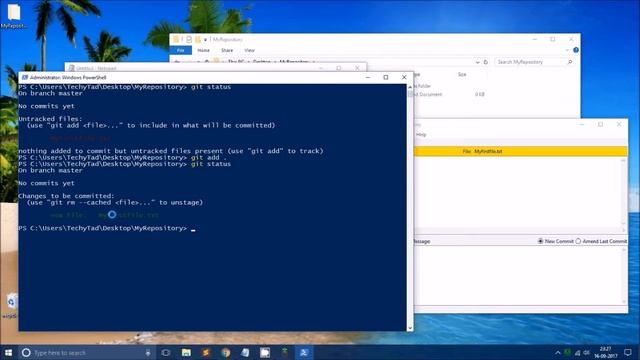Open the Share tab in File Explorer
The image size is (640, 360).
tap(227, 50)
